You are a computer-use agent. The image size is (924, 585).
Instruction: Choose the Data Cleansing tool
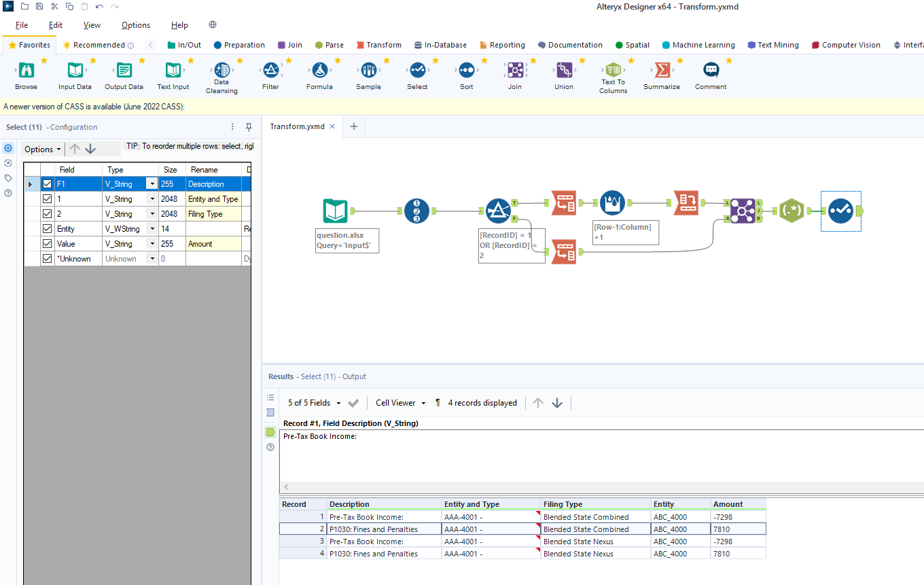pos(221,71)
